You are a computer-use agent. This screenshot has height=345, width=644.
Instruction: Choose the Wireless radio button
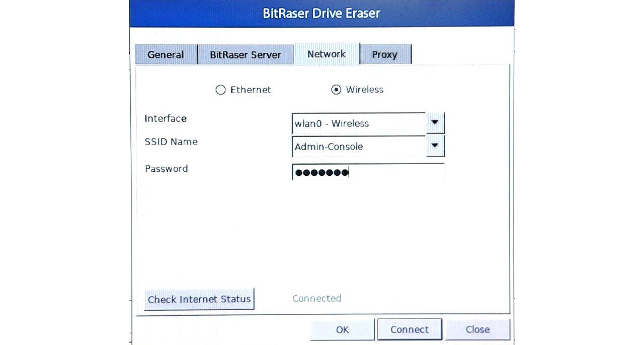(x=336, y=90)
